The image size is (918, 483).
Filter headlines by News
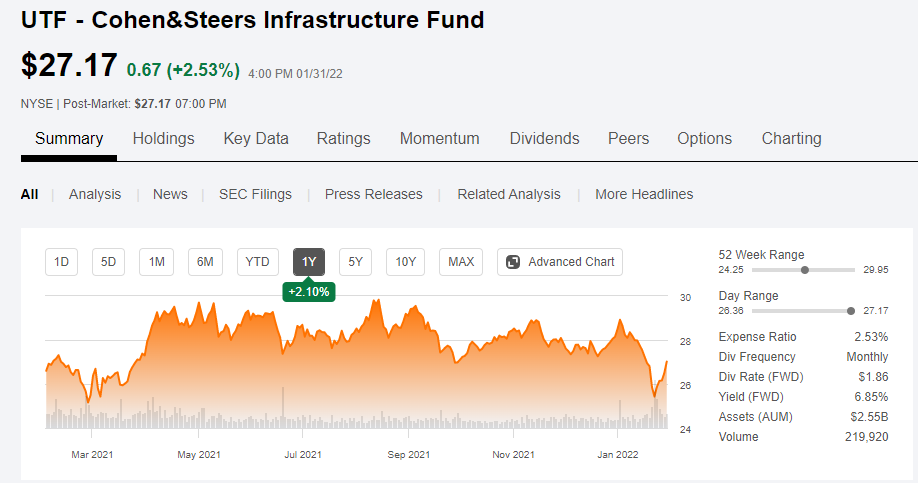click(x=170, y=194)
